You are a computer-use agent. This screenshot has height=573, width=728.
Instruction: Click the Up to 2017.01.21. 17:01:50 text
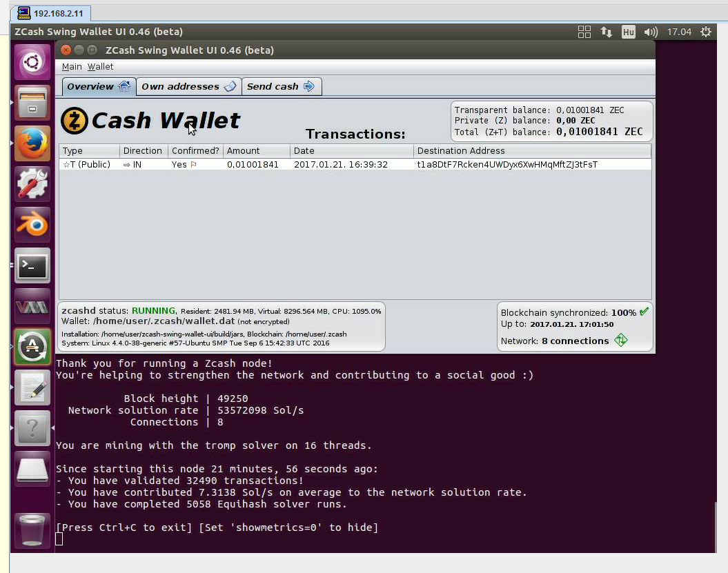(557, 324)
